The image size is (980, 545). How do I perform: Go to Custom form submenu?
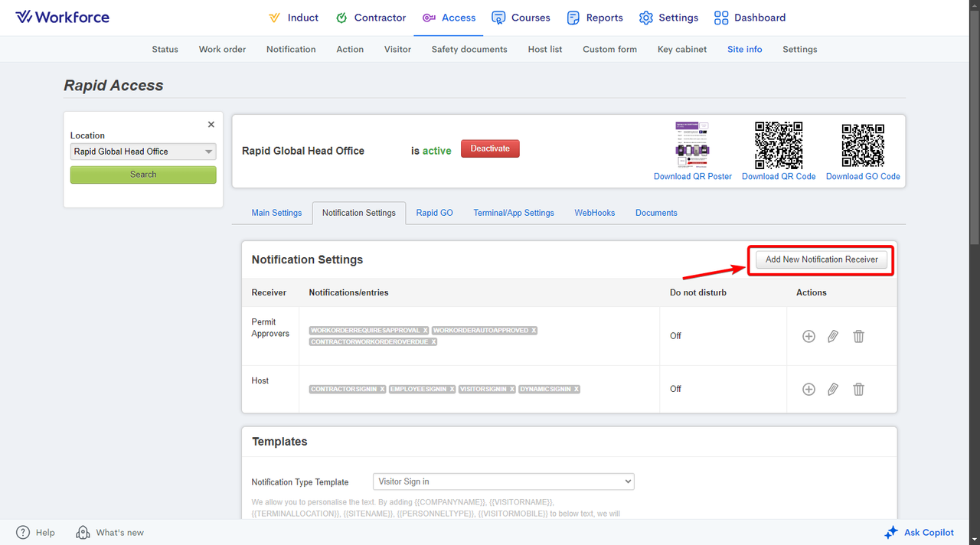tap(609, 49)
